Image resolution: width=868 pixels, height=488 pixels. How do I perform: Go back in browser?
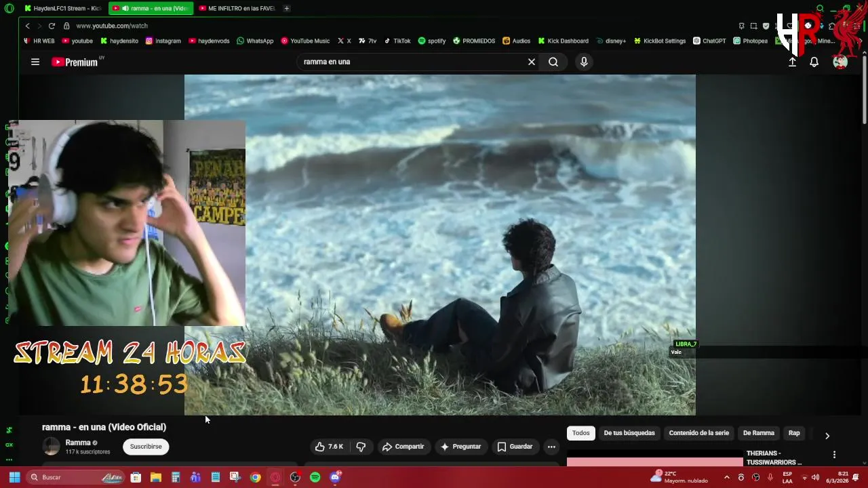[x=27, y=26]
